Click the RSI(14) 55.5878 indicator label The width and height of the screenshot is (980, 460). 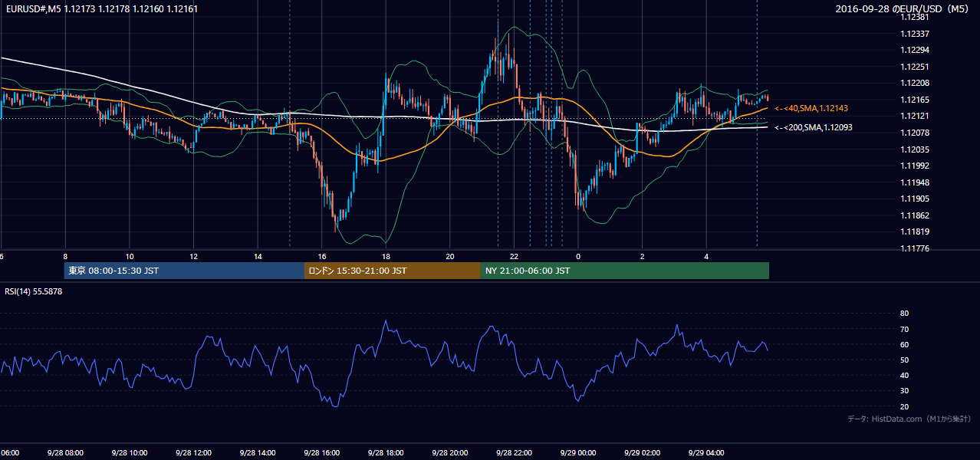34,291
